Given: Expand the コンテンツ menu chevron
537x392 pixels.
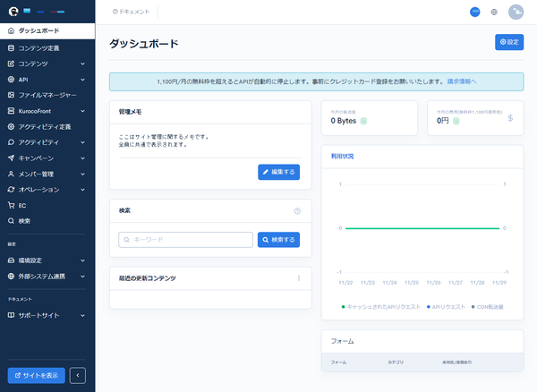Looking at the screenshot, I should click(83, 64).
